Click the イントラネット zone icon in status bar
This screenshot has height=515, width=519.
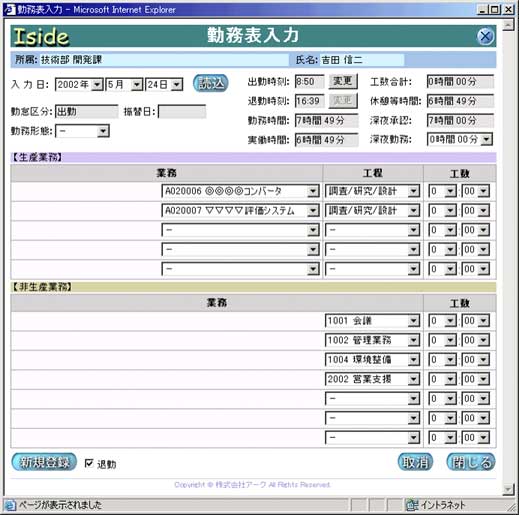(x=411, y=505)
